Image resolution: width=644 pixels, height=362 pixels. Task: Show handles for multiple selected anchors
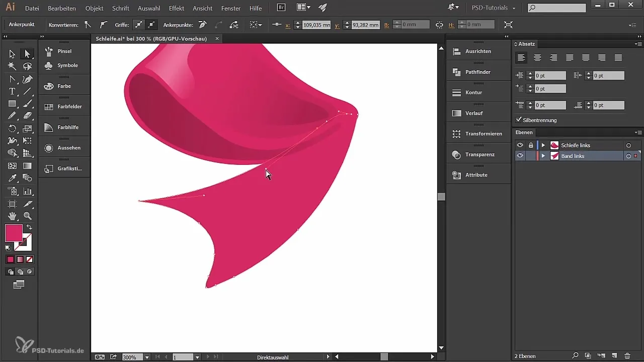point(138,24)
